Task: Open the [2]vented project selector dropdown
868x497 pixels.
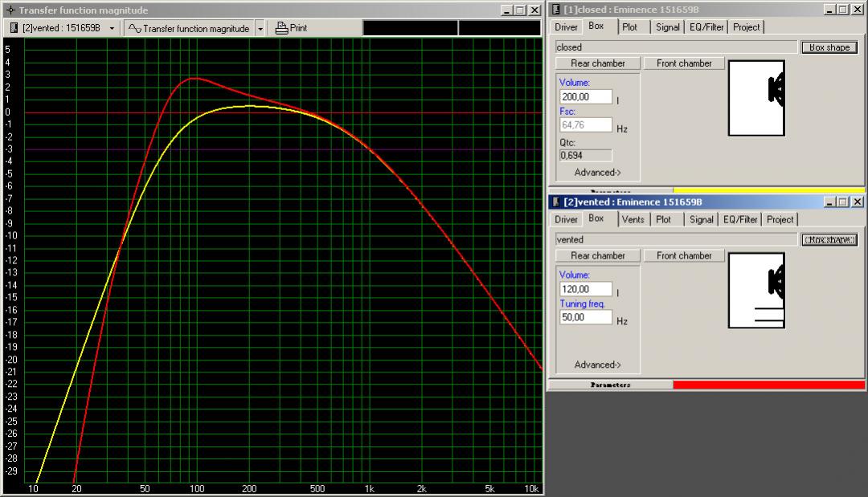Action: [112, 28]
